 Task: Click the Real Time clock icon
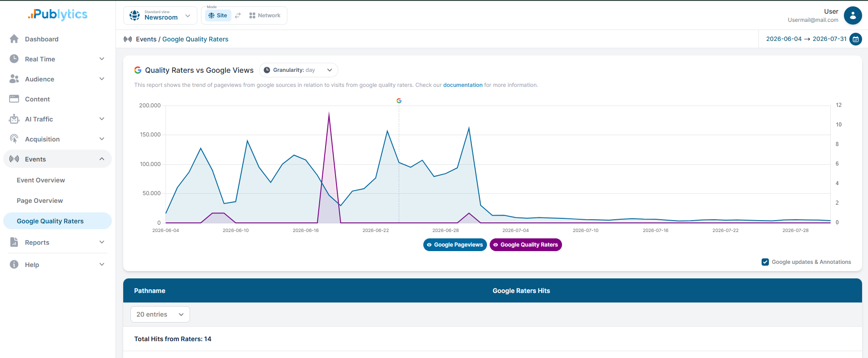[x=14, y=59]
